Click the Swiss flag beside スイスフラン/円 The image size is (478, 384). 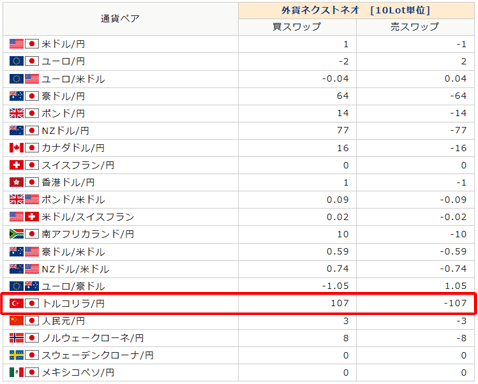(16, 165)
